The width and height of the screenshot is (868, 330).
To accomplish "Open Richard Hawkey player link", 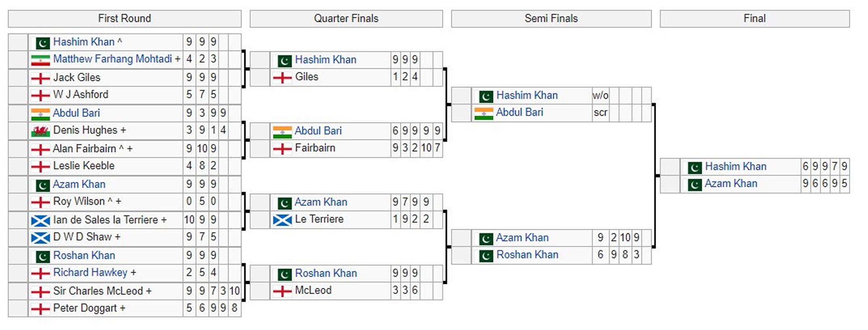I will (x=90, y=273).
